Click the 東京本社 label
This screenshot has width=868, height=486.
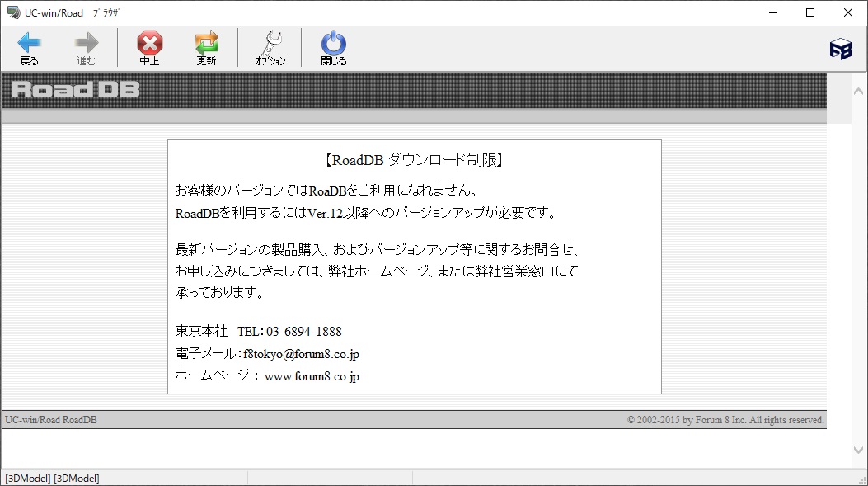pyautogui.click(x=201, y=332)
